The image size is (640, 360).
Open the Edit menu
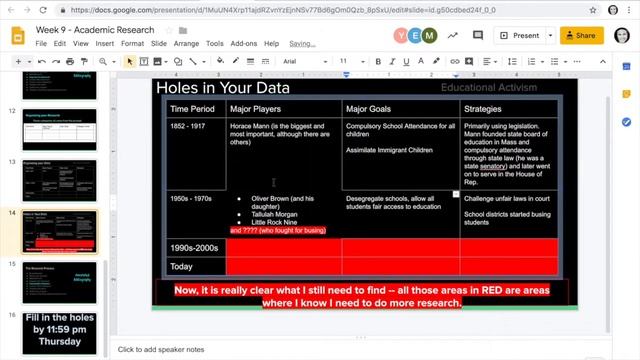tap(60, 43)
